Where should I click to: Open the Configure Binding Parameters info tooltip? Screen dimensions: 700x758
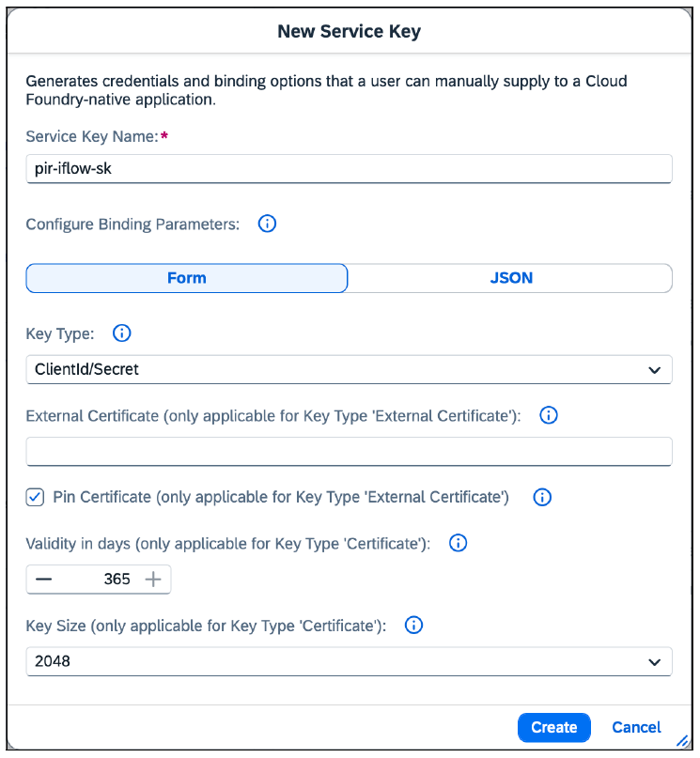click(267, 224)
